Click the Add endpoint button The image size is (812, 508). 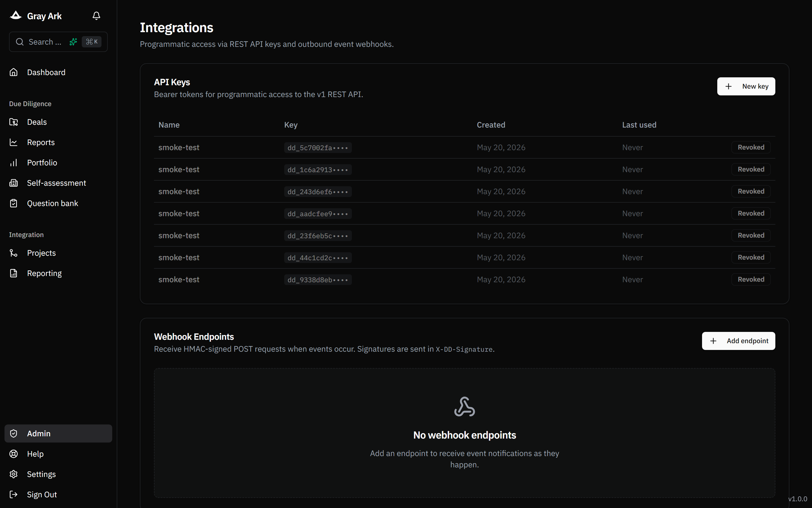(738, 341)
